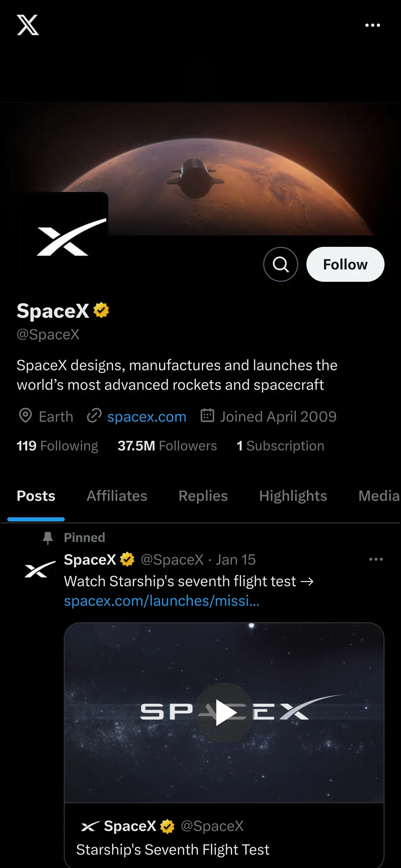The image size is (401, 868).
Task: Open the Highlights tab
Action: pos(293,496)
